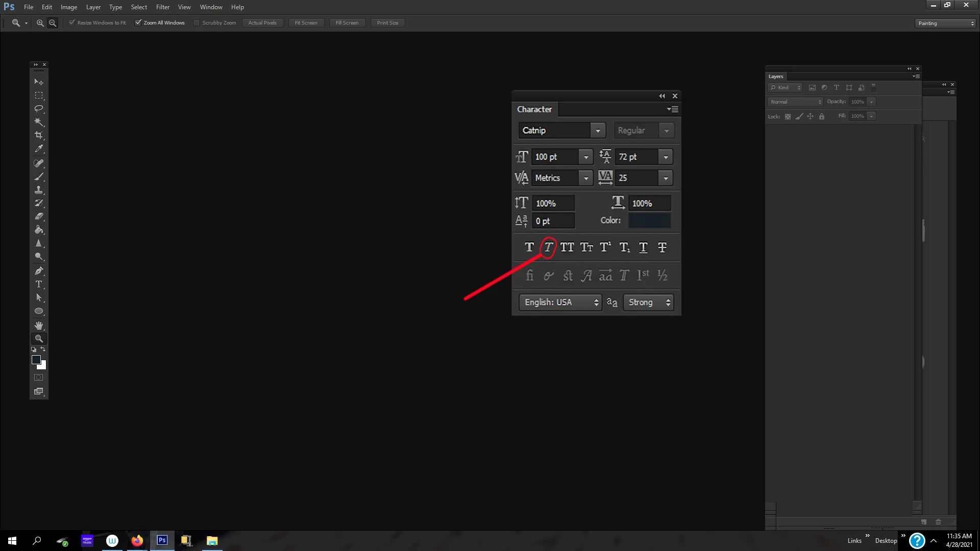Select the Hand tool
The height and width of the screenshot is (551, 980).
click(39, 325)
